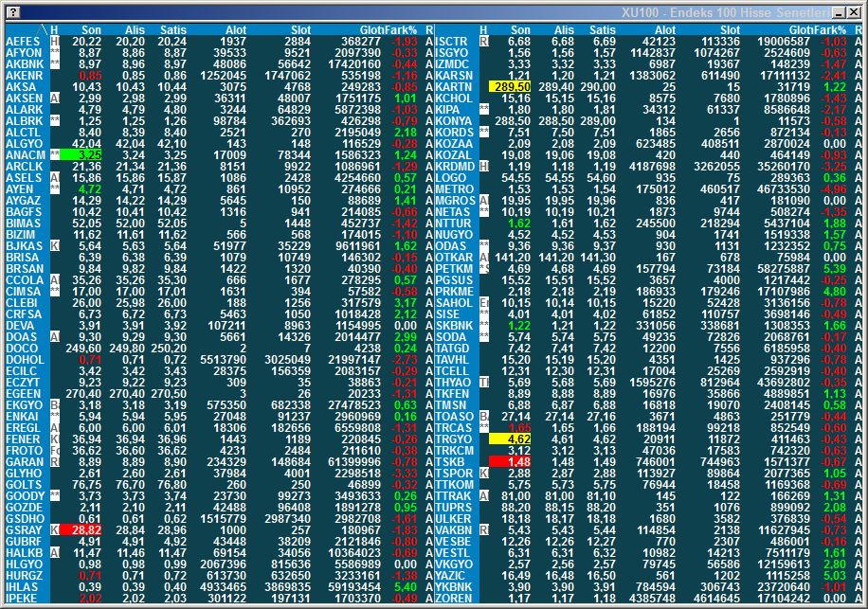Sort by Satis header above ISCTR row

click(x=603, y=30)
